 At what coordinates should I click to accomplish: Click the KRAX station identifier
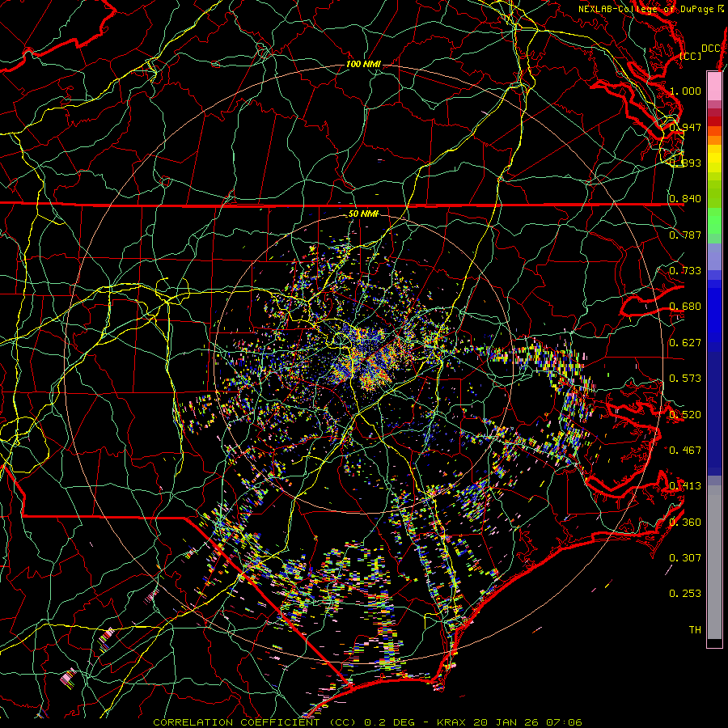pyautogui.click(x=451, y=722)
